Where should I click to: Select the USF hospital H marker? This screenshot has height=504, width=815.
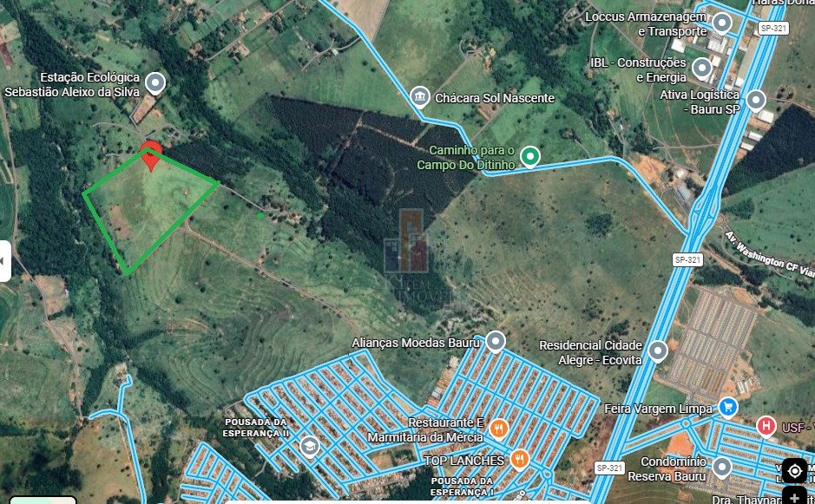point(766,426)
